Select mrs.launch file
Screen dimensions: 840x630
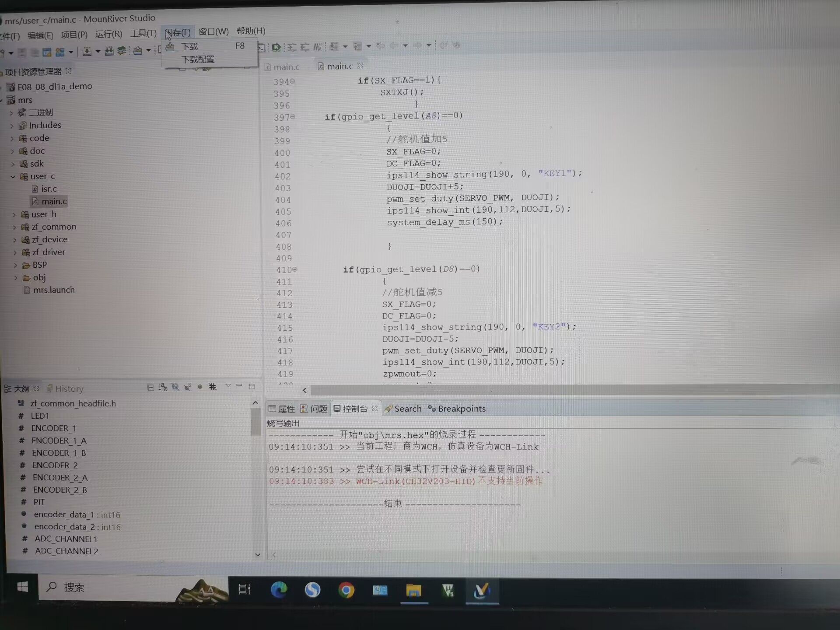tap(49, 290)
